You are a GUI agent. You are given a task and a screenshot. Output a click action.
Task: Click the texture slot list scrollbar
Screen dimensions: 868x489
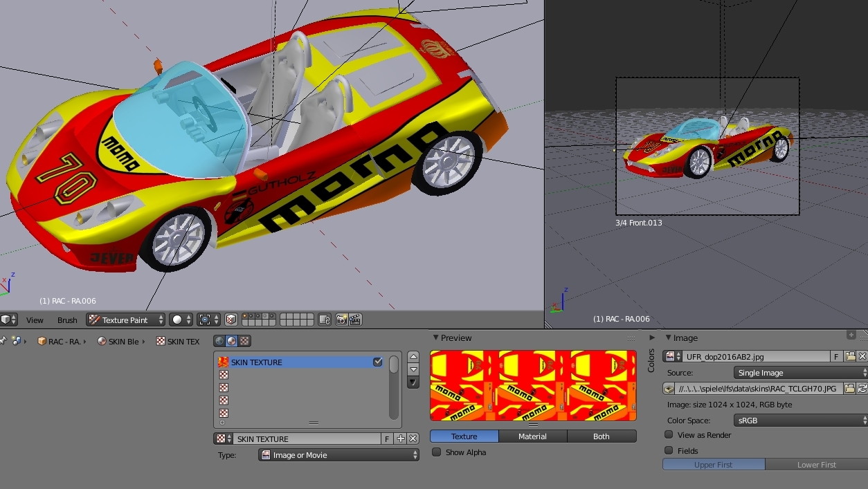pos(393,387)
